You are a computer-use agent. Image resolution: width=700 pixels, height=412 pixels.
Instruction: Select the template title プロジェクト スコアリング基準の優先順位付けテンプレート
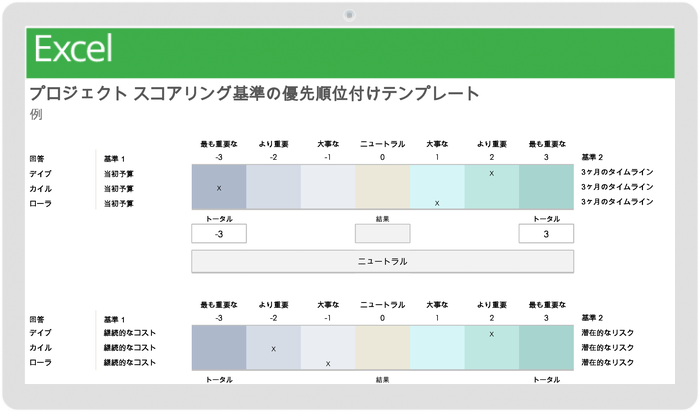pos(256,94)
